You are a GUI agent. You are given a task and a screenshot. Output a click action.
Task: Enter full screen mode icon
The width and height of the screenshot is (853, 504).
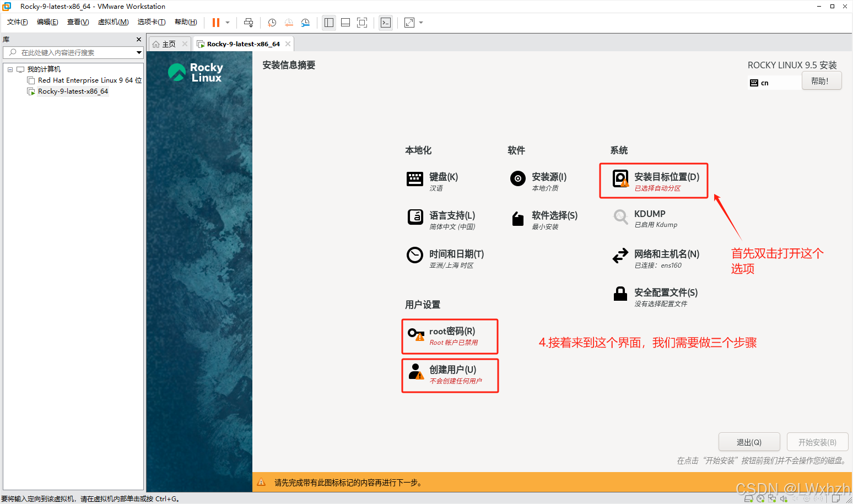point(362,23)
